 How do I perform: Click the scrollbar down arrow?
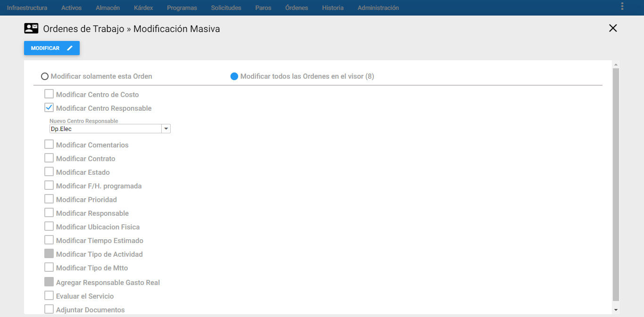pos(616,309)
